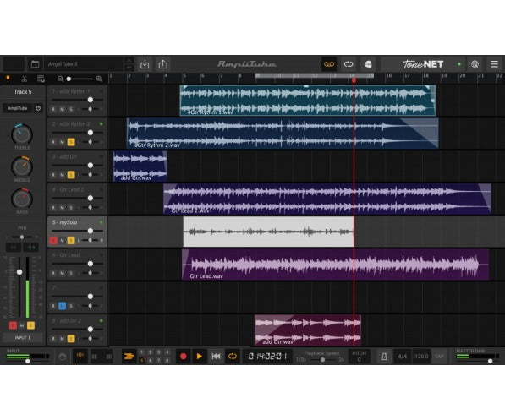Viewport: 505px width, 420px height.
Task: Select the marker pin tool
Action: point(8,79)
